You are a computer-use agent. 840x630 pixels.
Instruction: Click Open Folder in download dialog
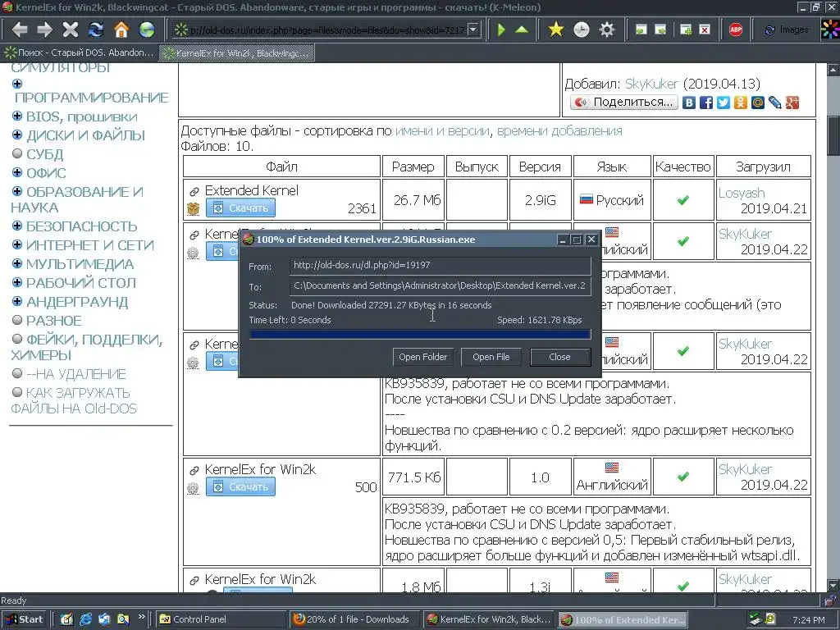point(422,357)
